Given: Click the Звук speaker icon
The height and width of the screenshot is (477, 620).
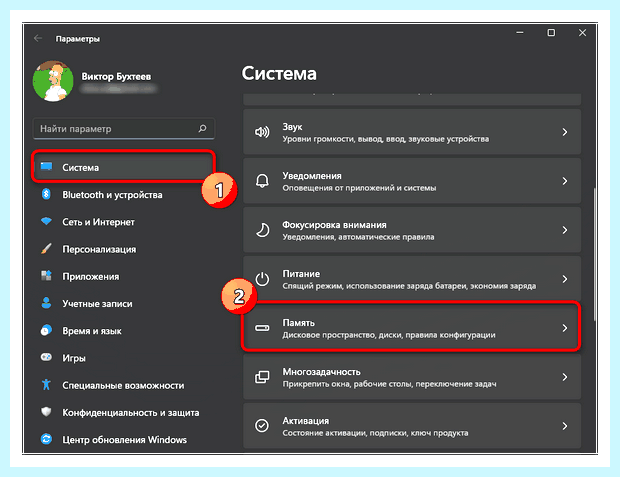Looking at the screenshot, I should (262, 132).
